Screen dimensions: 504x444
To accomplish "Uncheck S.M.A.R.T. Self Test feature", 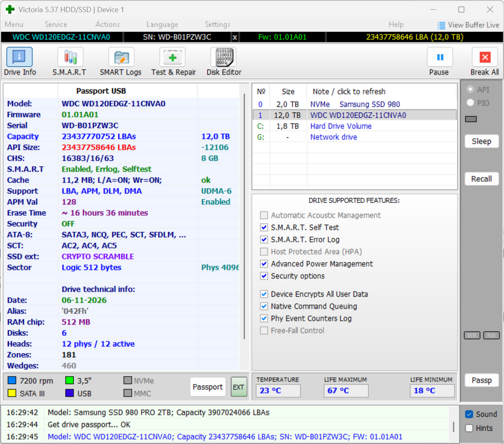I will click(x=264, y=227).
